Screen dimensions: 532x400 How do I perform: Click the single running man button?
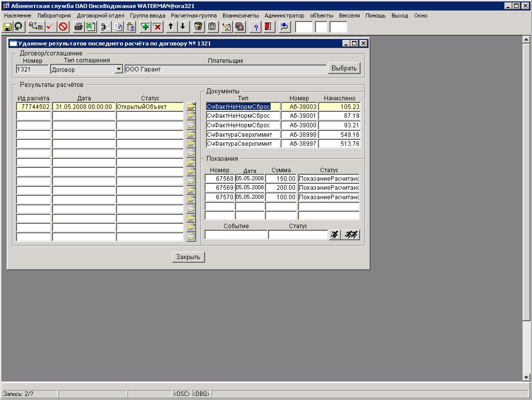pos(334,235)
